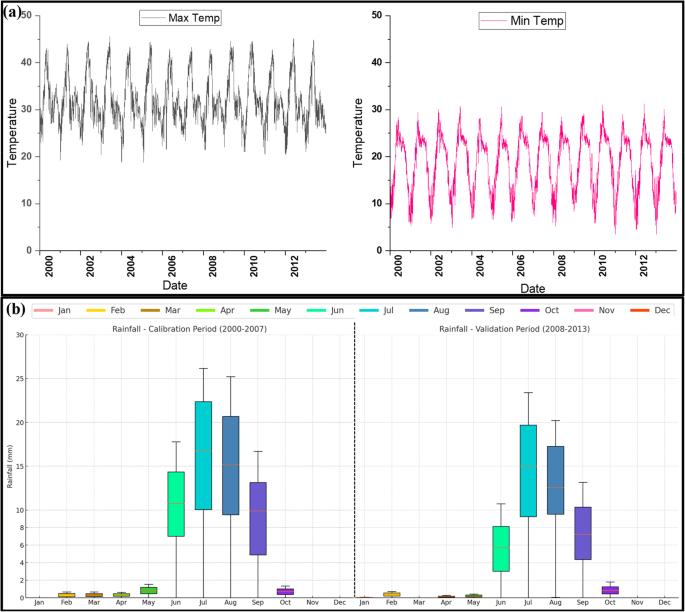The height and width of the screenshot is (612, 685).
Task: Click the 40 tick on the Min Temp y-axis
Action: tap(377, 62)
